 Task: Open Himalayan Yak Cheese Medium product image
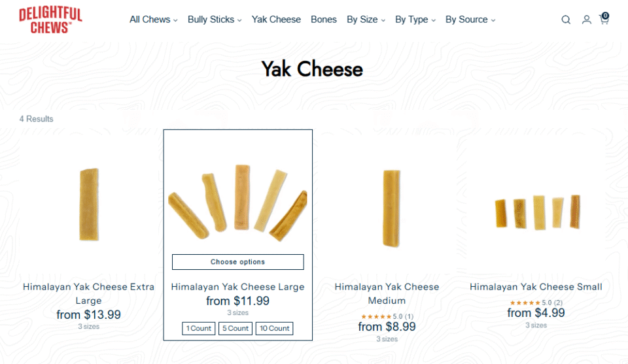click(391, 209)
